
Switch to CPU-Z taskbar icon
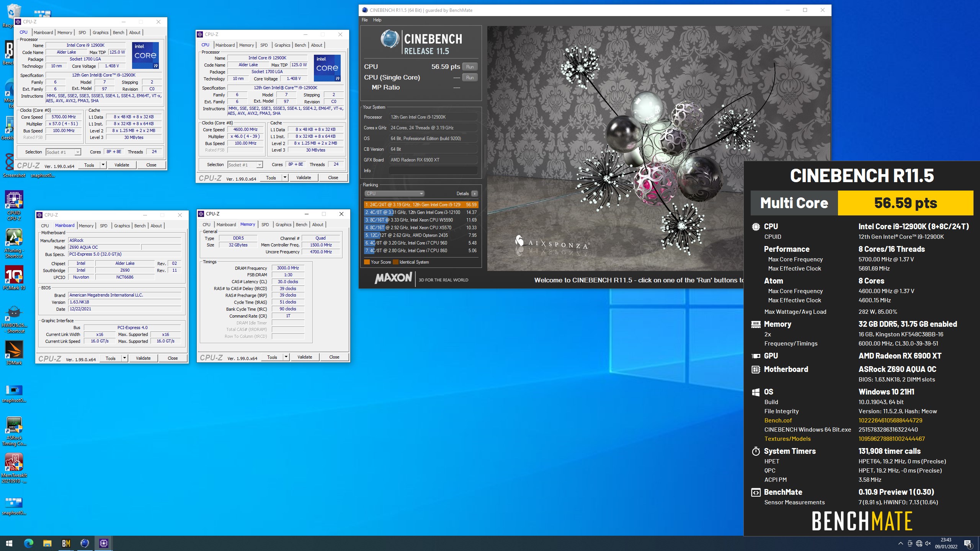(103, 543)
